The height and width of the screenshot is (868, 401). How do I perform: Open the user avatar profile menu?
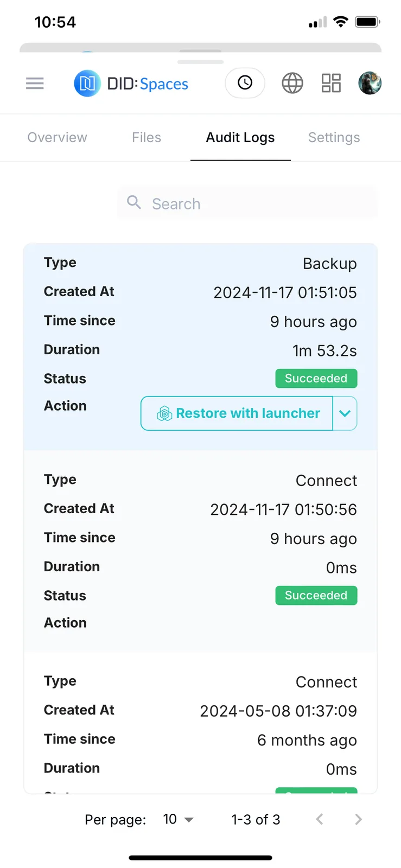tap(370, 84)
